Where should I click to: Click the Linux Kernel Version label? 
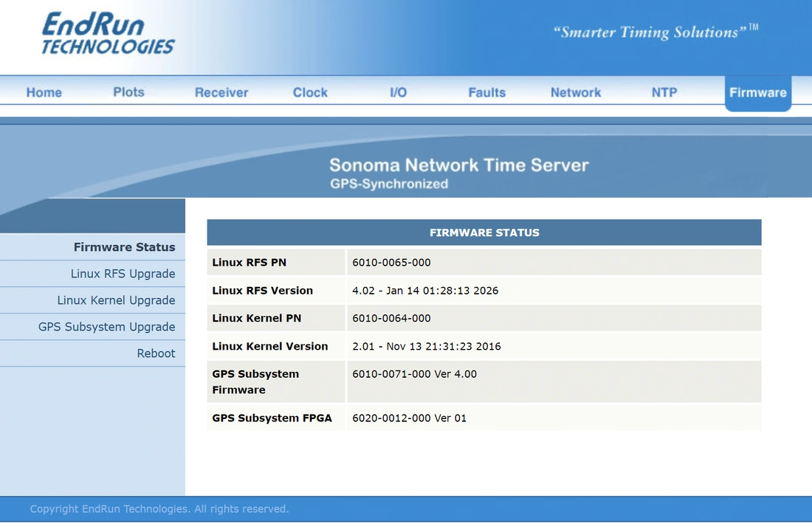[x=269, y=346]
